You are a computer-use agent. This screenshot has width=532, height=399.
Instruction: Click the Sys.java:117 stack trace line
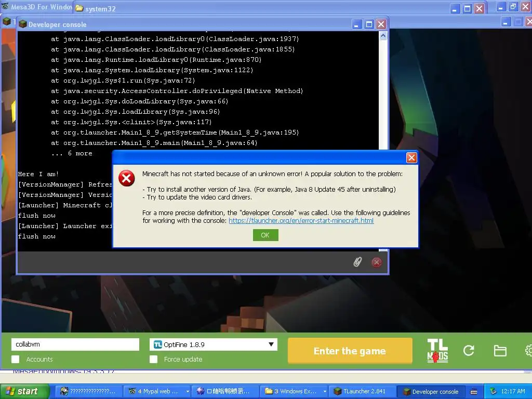tap(131, 122)
